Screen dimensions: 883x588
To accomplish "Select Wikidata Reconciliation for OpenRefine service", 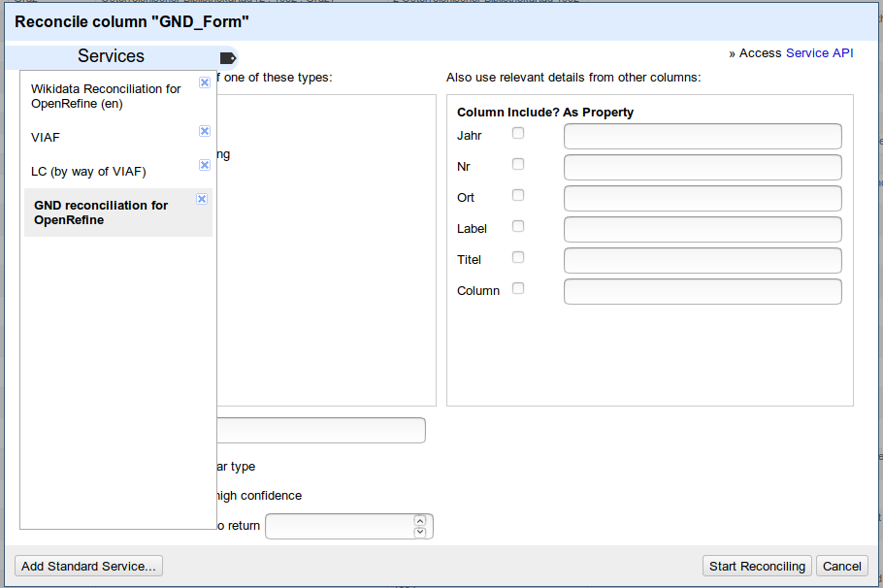I will [106, 96].
